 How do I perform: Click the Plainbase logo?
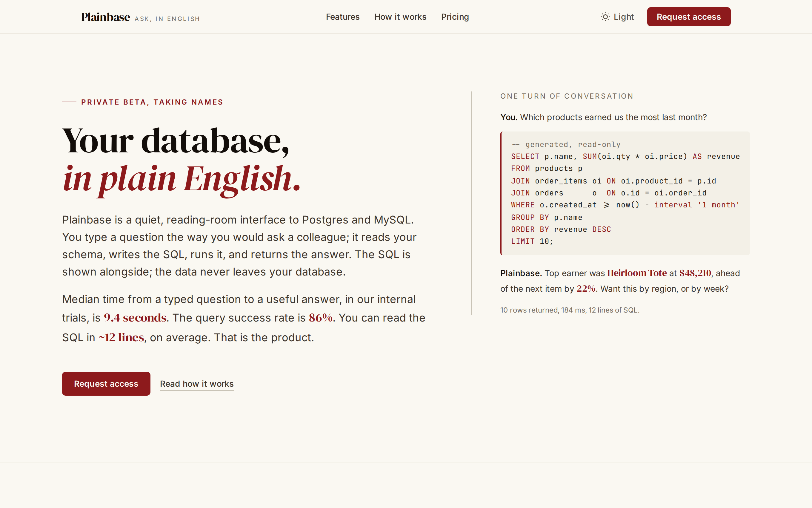105,17
